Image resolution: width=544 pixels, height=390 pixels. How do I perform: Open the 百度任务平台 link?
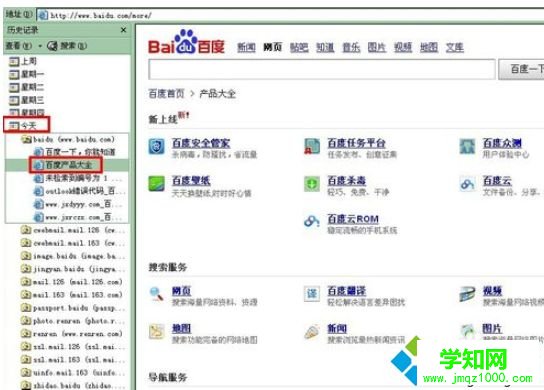[357, 143]
